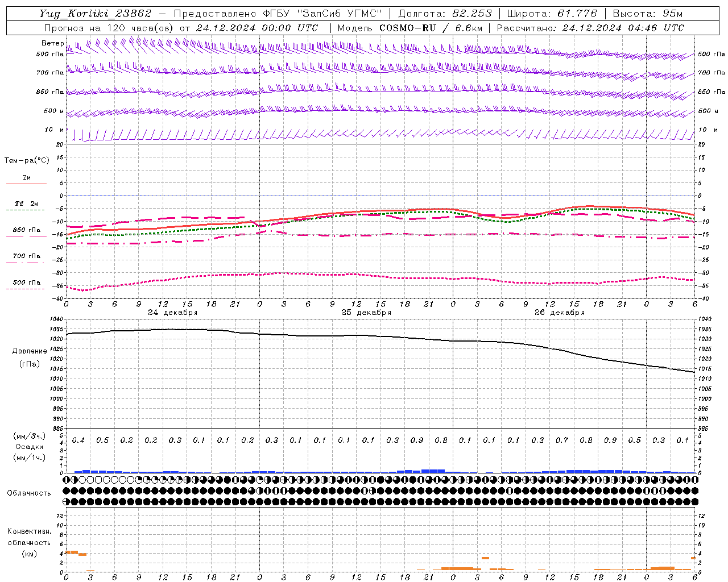
Task: Click the 26 декабря date label
Action: point(559,313)
